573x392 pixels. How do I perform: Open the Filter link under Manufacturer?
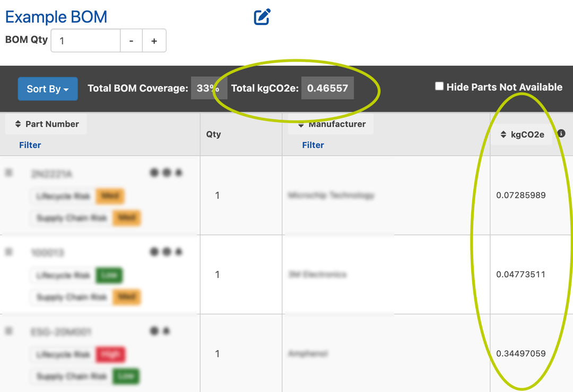point(313,145)
